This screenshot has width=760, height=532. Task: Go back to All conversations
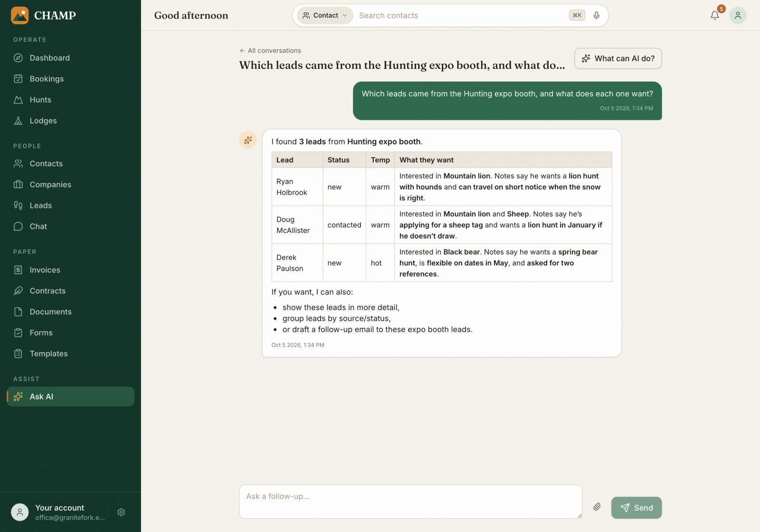270,50
